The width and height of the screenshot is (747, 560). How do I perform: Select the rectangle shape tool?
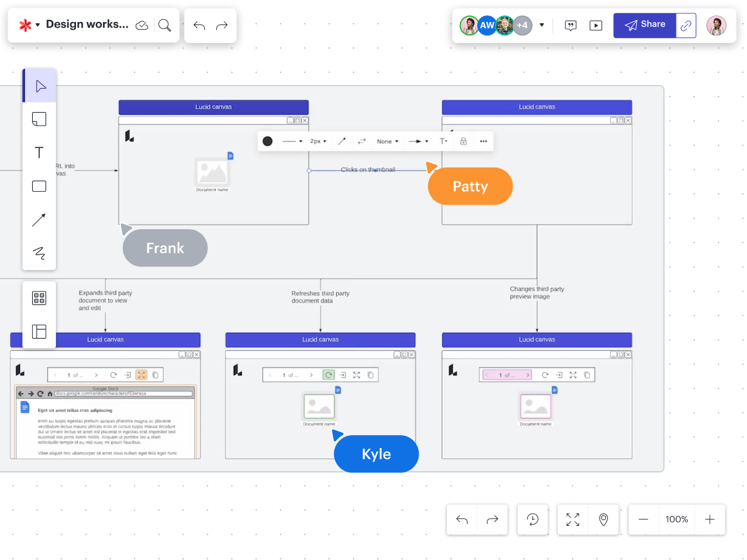39,187
